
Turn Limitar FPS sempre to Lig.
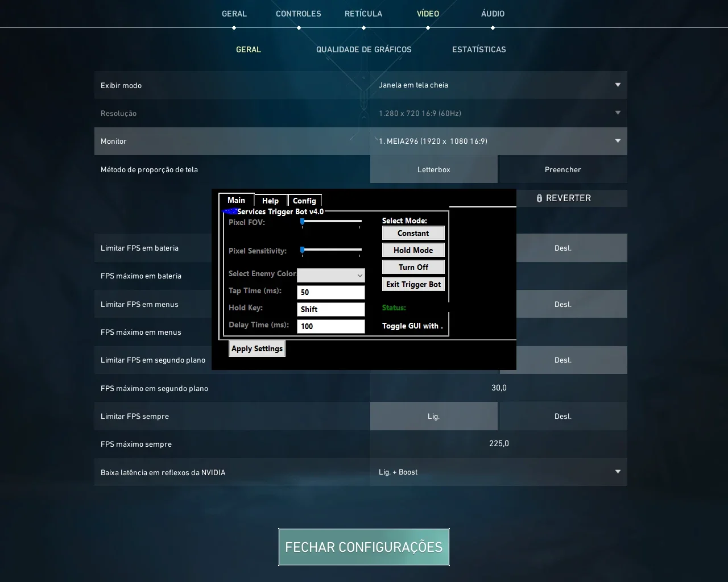(x=434, y=416)
